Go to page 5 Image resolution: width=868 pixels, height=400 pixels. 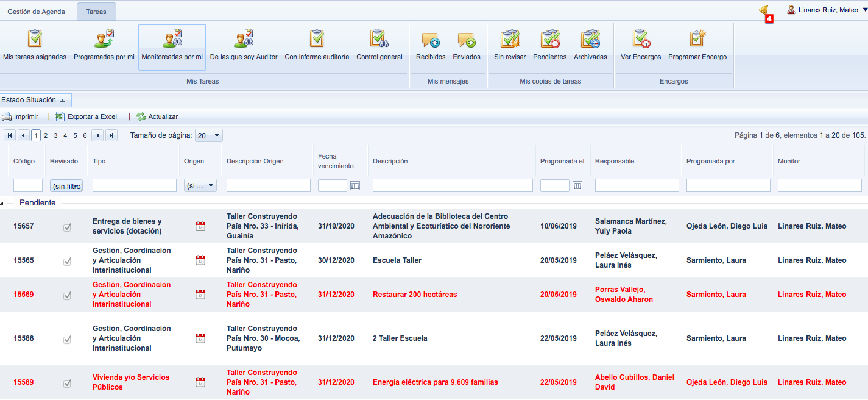tap(75, 135)
